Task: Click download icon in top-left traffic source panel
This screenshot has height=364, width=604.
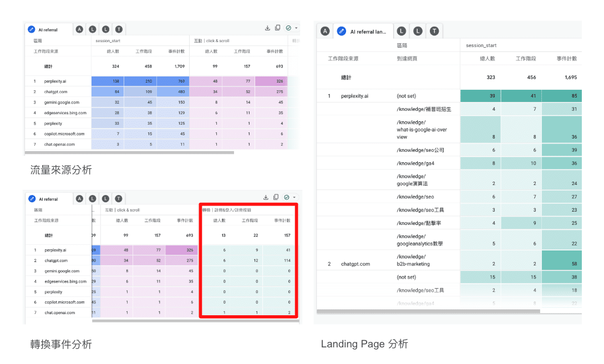Action: tap(267, 28)
